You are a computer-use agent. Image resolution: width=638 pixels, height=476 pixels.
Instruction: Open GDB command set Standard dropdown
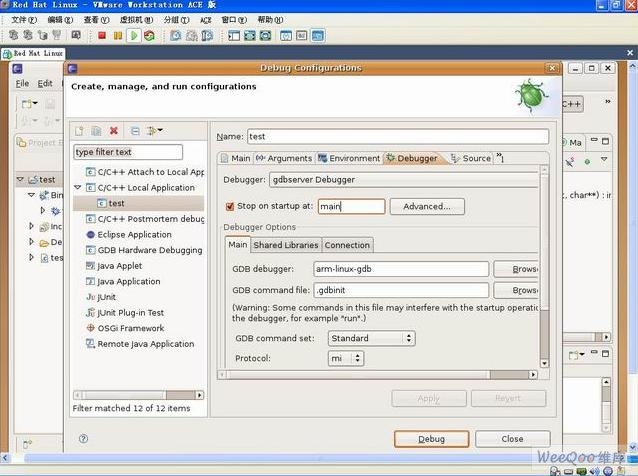tap(371, 338)
